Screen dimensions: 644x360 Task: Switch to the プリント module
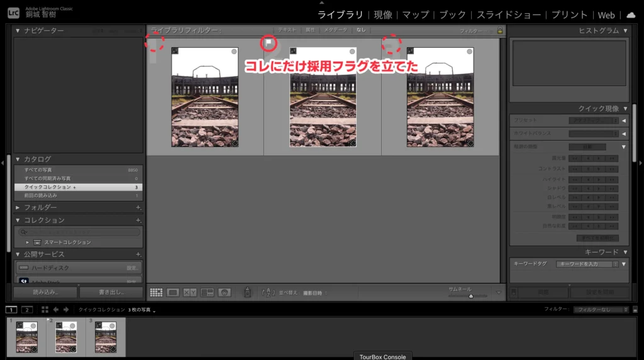click(569, 15)
